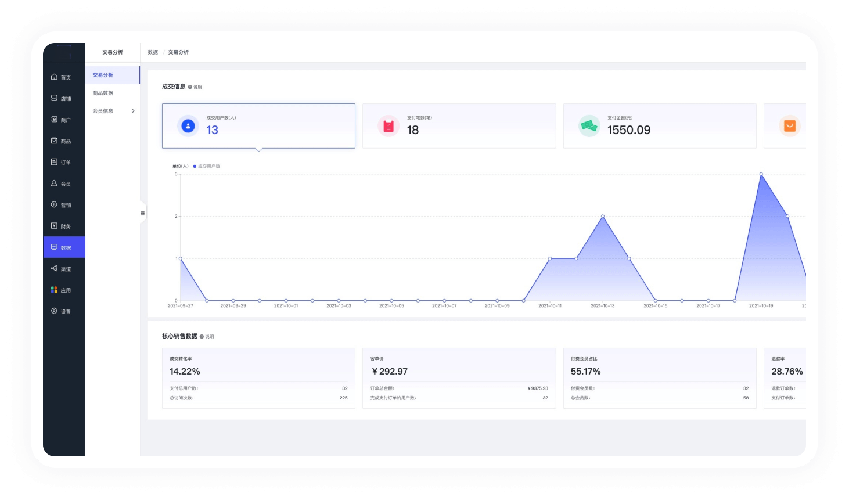This screenshot has width=849, height=504.
Task: Click 说明 beside 核心销售数据
Action: 207,337
